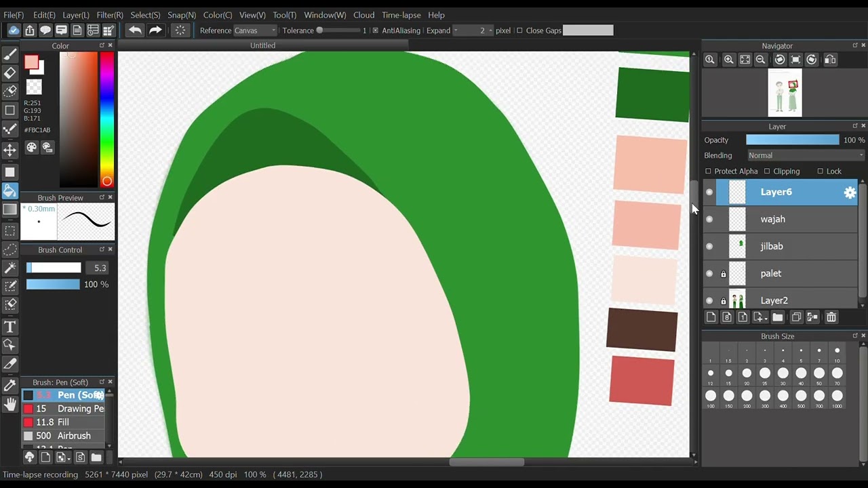
Task: Select the rectangular Select tool
Action: tap(9, 231)
